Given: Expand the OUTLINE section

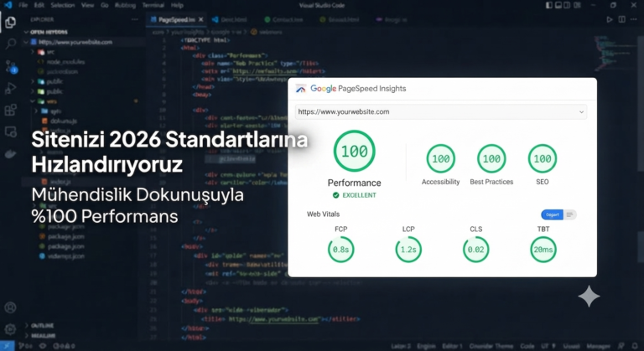Looking at the screenshot, I should 40,326.
